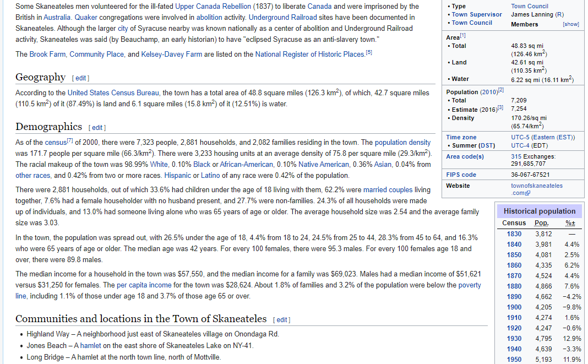
Task: Follow the Asian link
Action: (x=383, y=164)
